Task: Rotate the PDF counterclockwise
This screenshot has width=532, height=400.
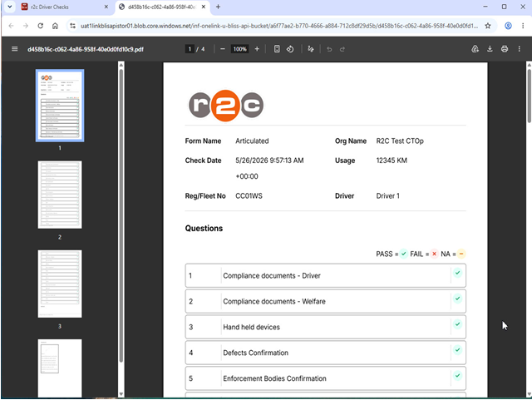Action: (x=290, y=49)
